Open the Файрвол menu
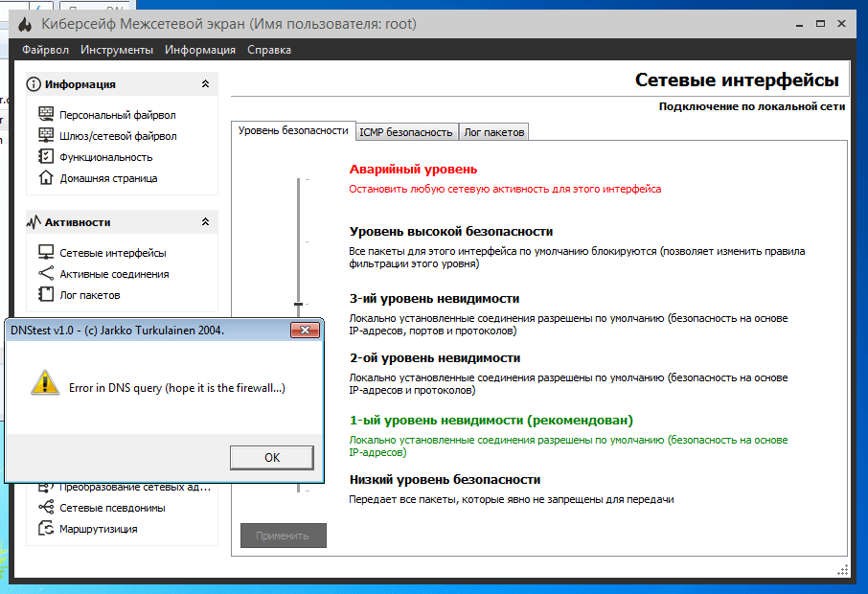 click(45, 50)
